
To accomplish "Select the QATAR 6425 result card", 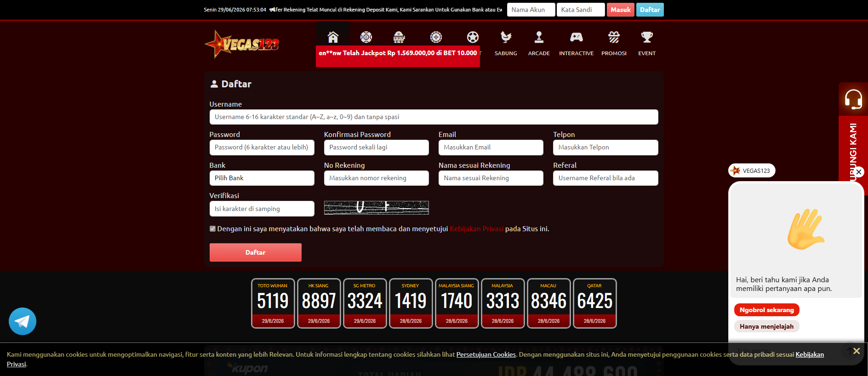I will point(594,303).
